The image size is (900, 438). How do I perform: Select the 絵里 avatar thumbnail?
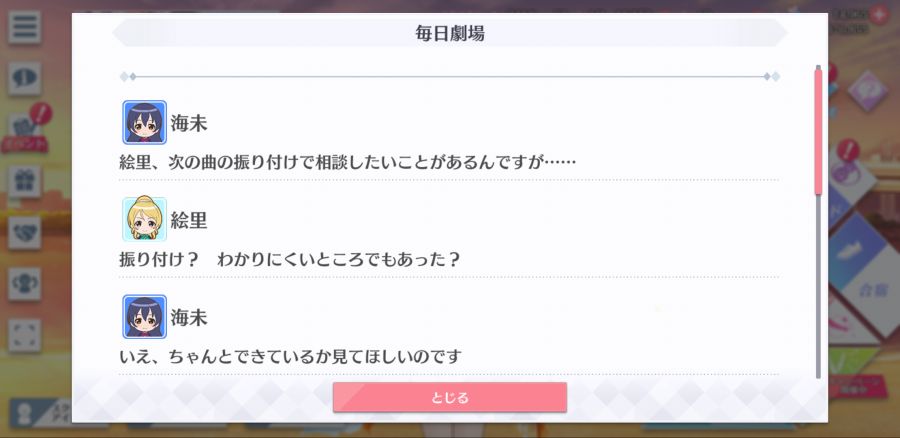(x=145, y=219)
